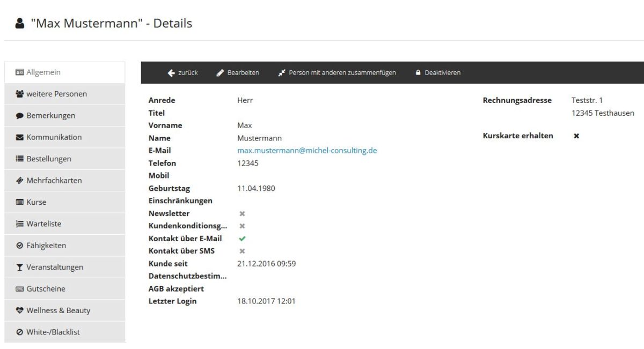The height and width of the screenshot is (349, 644).
Task: Click the Allgemein ID-card icon
Action: point(20,72)
